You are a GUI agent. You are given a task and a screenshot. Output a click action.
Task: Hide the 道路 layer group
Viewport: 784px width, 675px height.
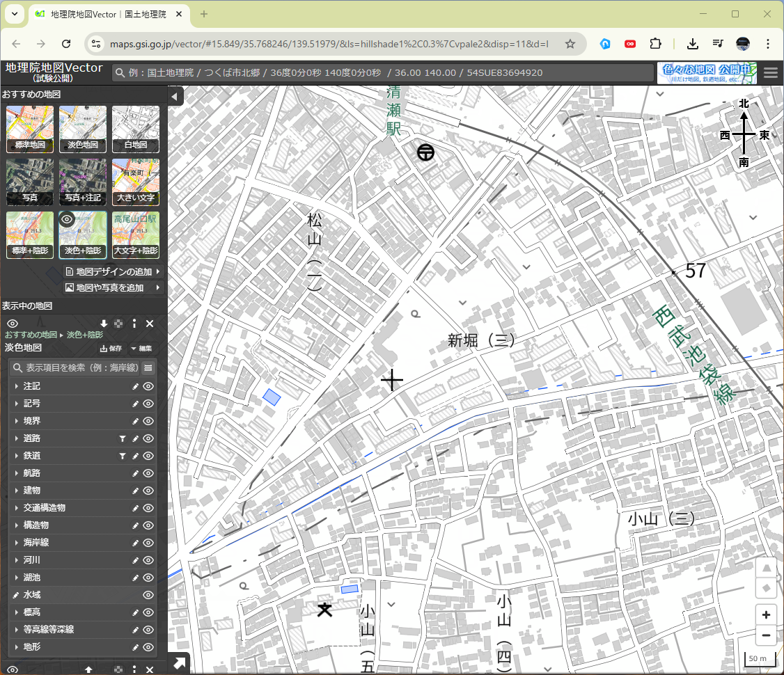click(148, 438)
